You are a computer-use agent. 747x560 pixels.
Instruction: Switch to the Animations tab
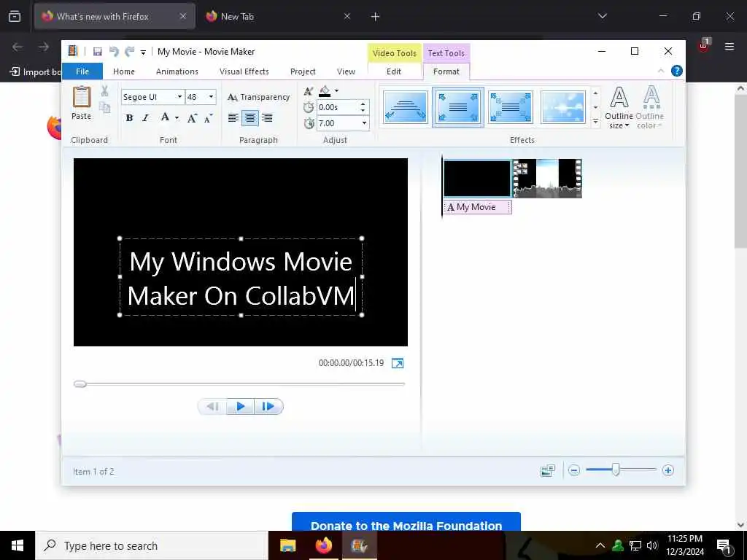coord(177,71)
